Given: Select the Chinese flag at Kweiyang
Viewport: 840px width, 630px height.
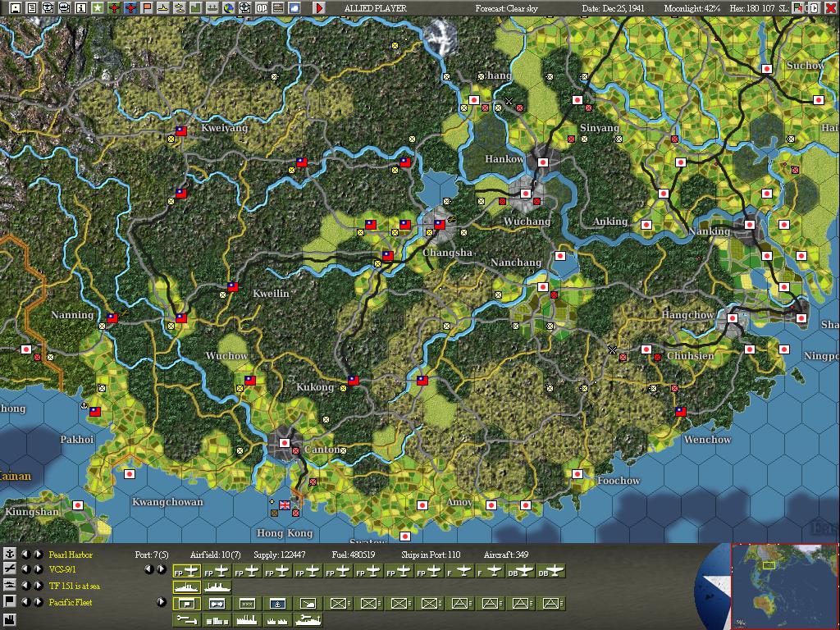Looking at the screenshot, I should 181,130.
